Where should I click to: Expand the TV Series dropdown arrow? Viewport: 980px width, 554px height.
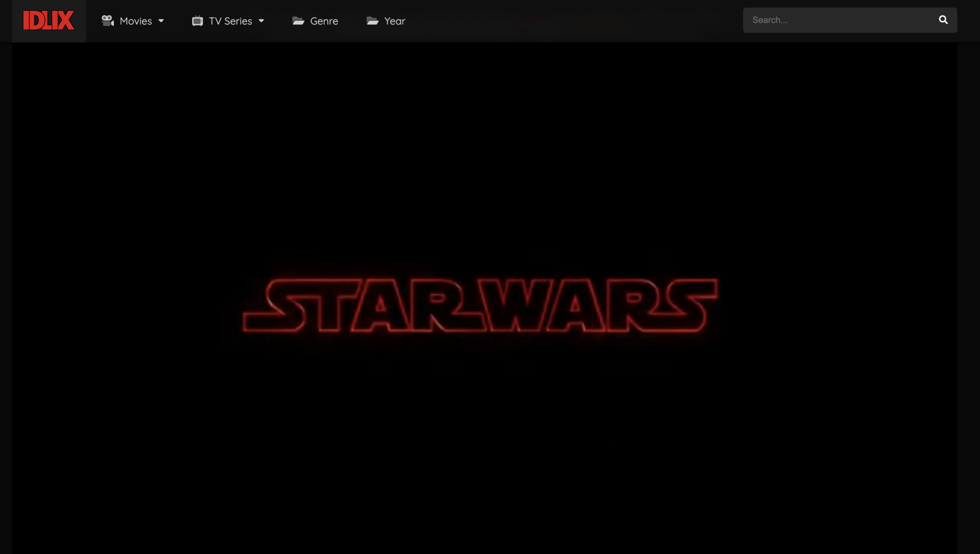[x=261, y=21]
